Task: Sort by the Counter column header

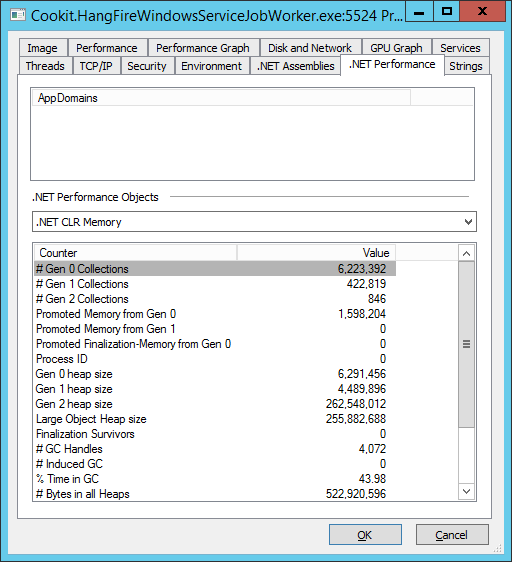Action: 136,253
